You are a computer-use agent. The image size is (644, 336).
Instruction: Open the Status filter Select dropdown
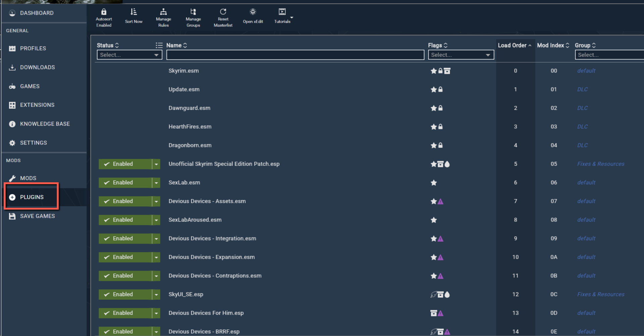129,55
